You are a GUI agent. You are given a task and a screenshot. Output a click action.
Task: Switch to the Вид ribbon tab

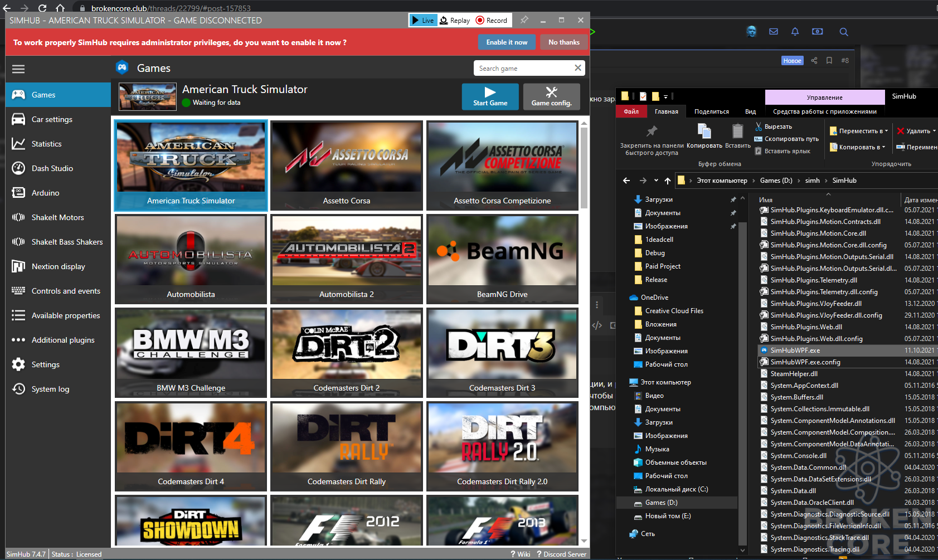coord(750,111)
